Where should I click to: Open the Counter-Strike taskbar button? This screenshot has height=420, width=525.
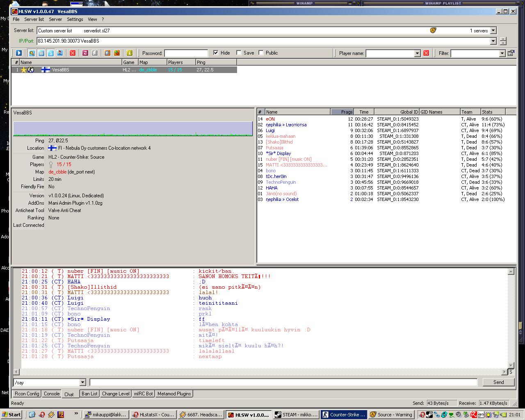point(343,415)
